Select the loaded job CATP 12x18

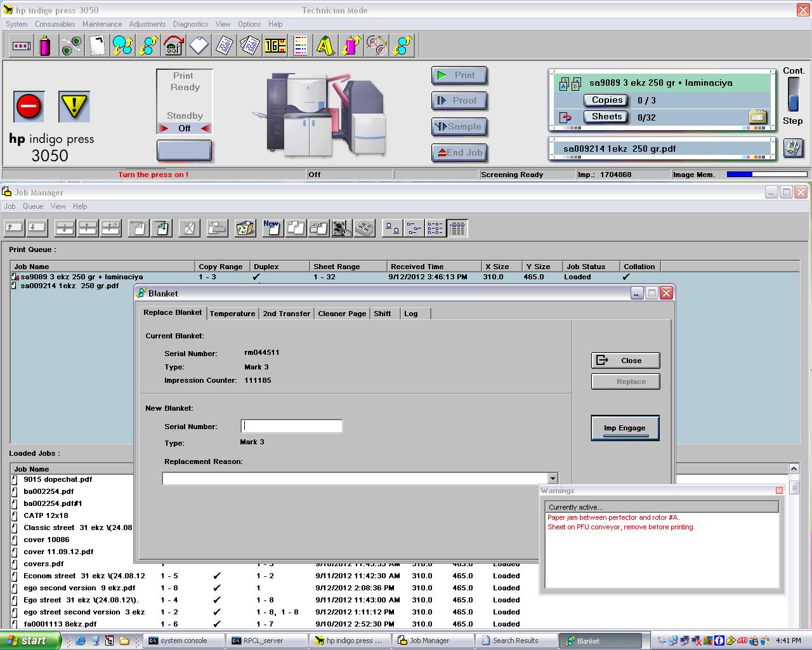46,515
